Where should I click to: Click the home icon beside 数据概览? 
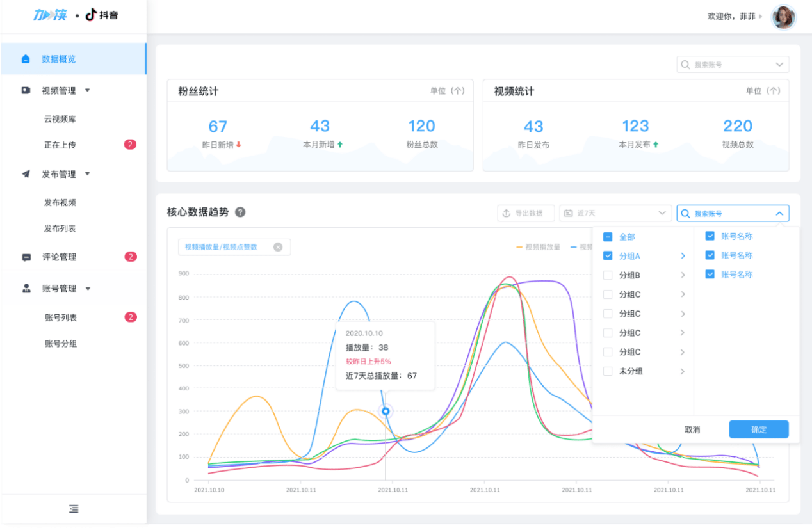[x=26, y=59]
